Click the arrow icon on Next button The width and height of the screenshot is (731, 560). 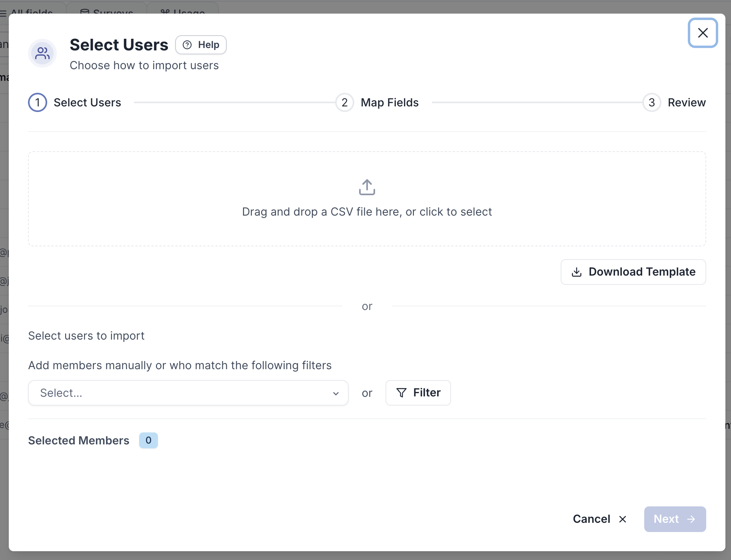tap(691, 519)
